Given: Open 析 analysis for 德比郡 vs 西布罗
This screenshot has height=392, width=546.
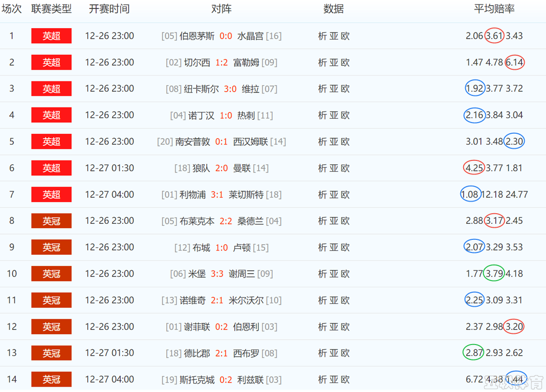Looking at the screenshot, I should (x=322, y=353).
